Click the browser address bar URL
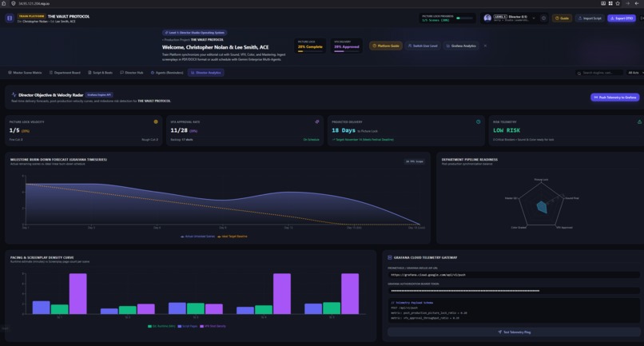This screenshot has height=346, width=644. (34, 3)
